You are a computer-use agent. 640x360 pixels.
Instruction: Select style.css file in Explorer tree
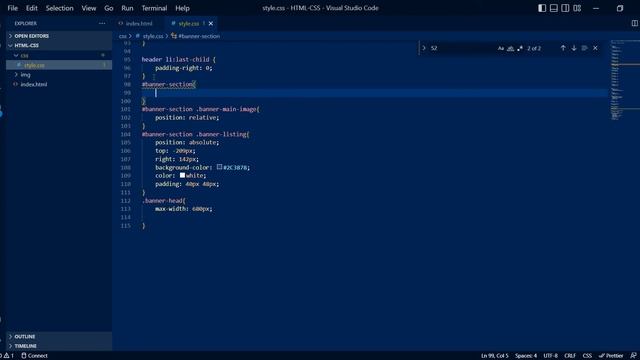(59, 65)
